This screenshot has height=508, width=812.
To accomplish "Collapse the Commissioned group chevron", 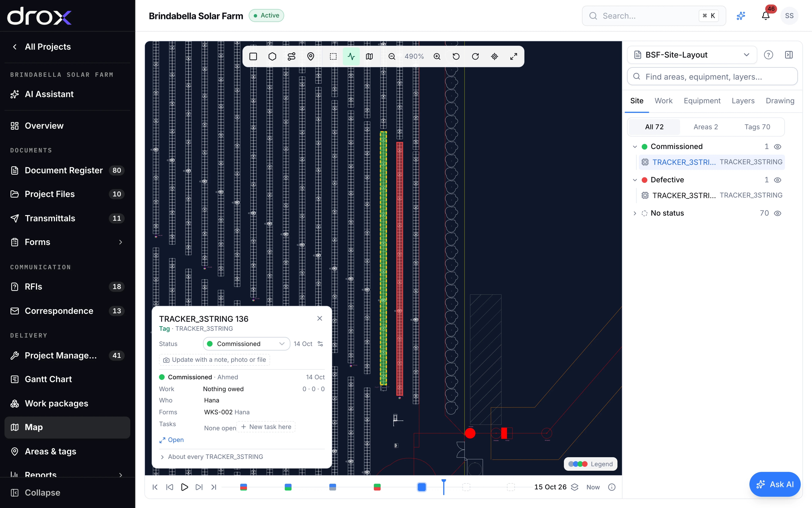I will (635, 147).
